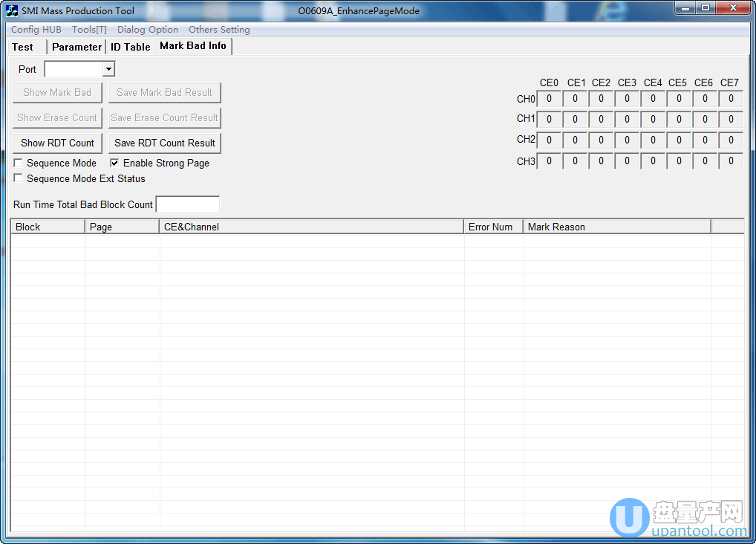Image resolution: width=756 pixels, height=544 pixels.
Task: Expand the Port dropdown list
Action: [108, 69]
